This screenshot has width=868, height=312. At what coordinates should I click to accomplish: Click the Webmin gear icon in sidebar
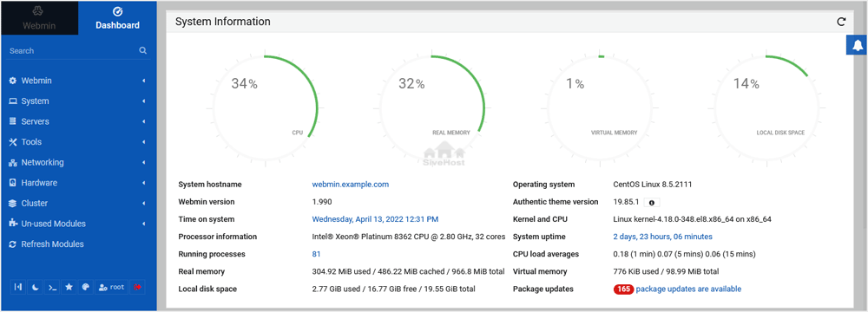pyautogui.click(x=13, y=81)
